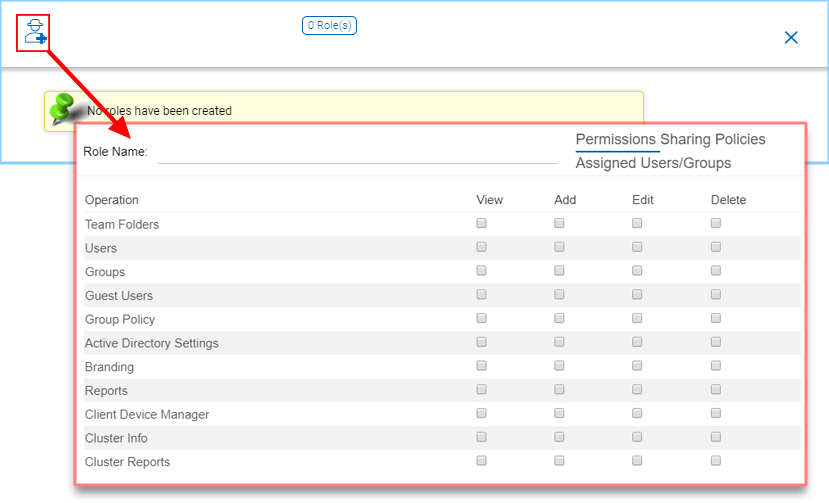Check Edit for Branding
This screenshot has width=829, height=503.
pos(637,365)
